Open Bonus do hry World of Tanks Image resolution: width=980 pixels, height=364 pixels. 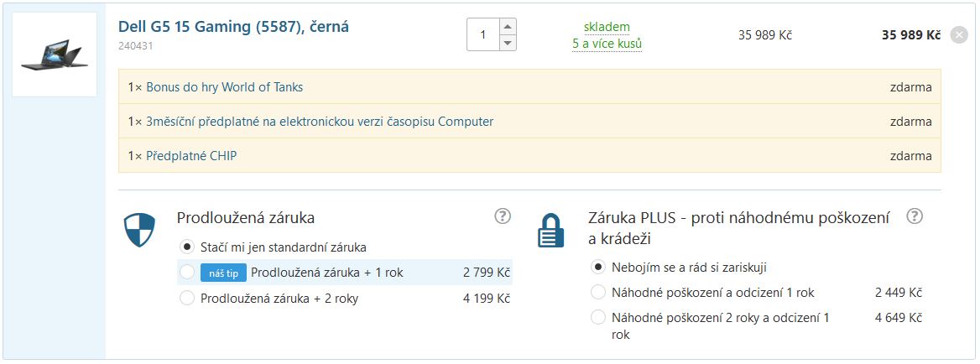[x=224, y=87]
